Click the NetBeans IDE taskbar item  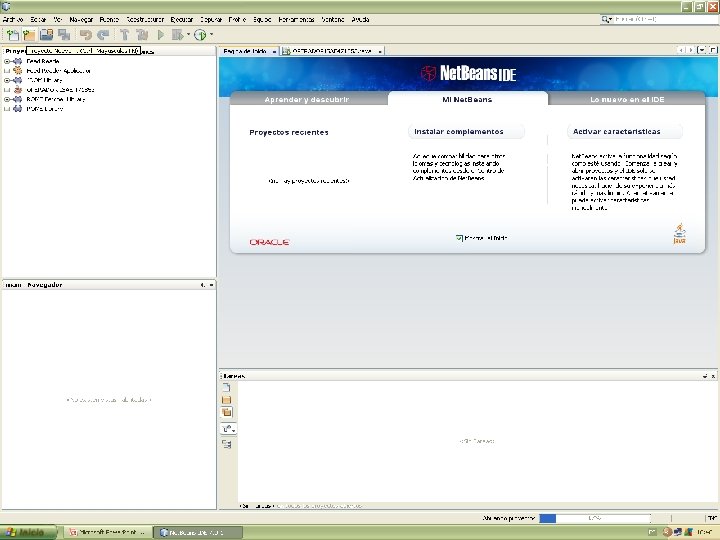197,532
